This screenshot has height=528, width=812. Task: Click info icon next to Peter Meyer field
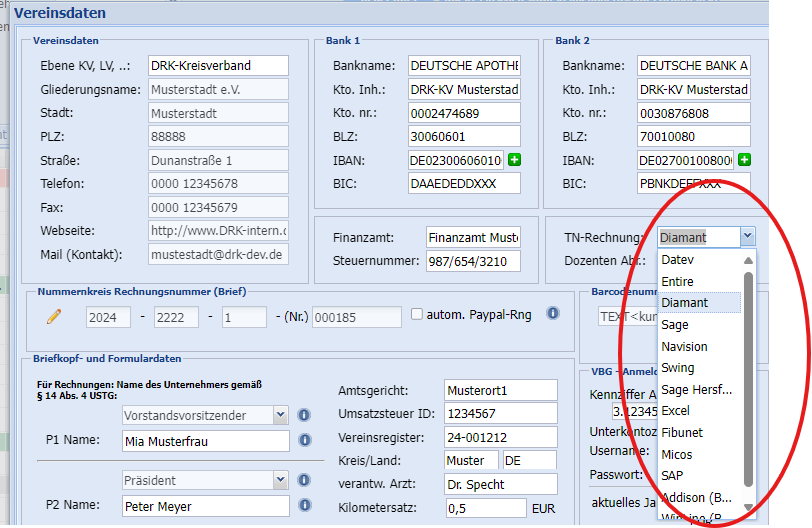tap(304, 507)
